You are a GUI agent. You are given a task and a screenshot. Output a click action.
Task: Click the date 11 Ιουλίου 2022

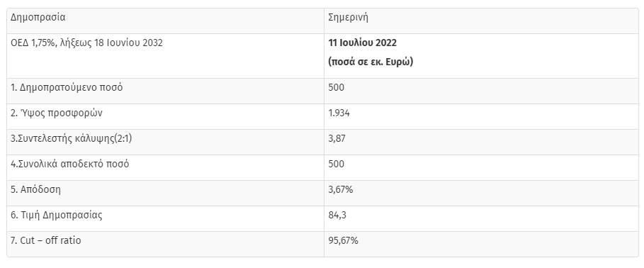[x=362, y=43]
